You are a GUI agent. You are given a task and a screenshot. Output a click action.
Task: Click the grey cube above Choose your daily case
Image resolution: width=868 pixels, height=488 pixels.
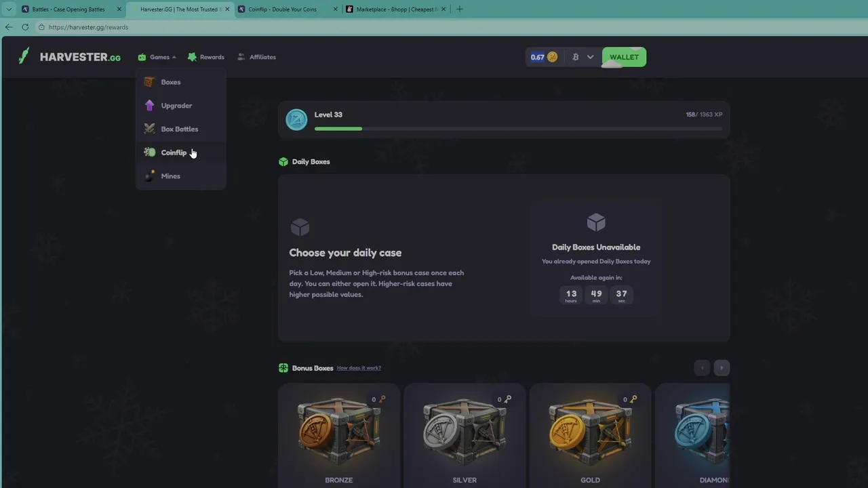300,226
